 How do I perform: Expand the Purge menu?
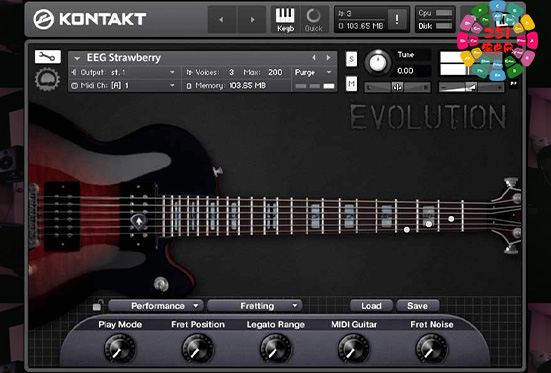(x=313, y=72)
